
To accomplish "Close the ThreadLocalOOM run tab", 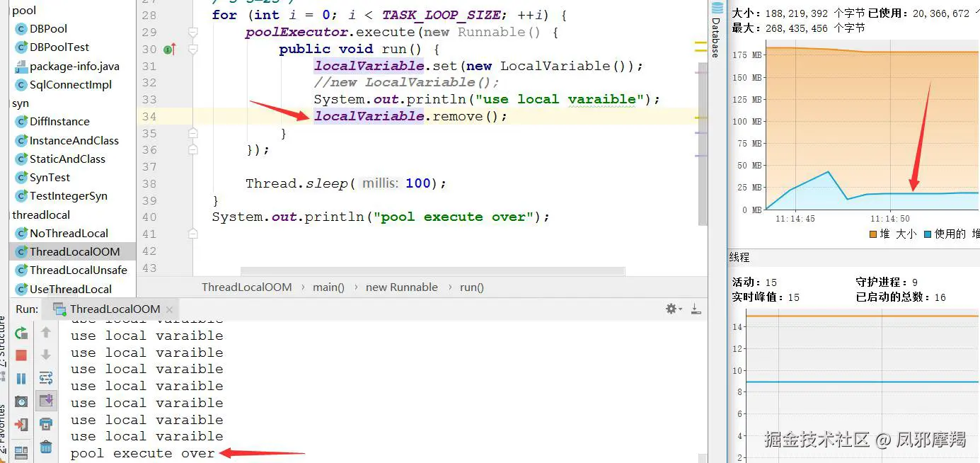I will click(169, 309).
